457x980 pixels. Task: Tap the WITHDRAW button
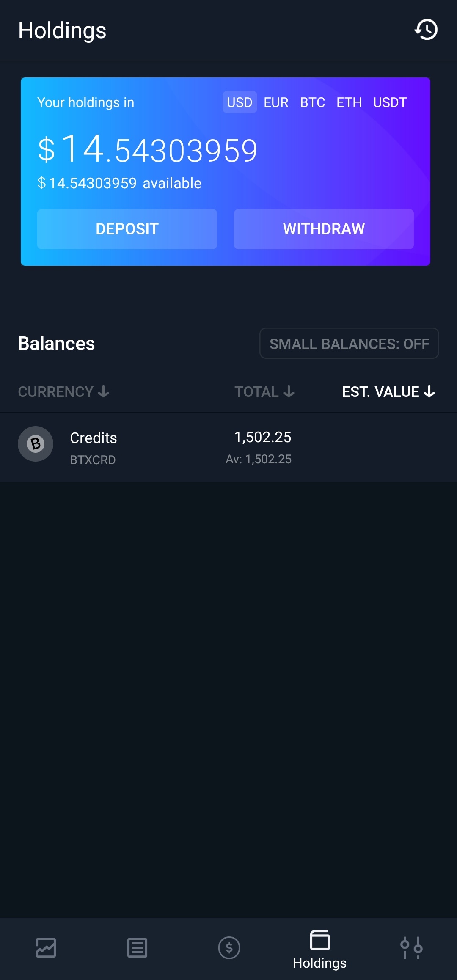pos(324,229)
